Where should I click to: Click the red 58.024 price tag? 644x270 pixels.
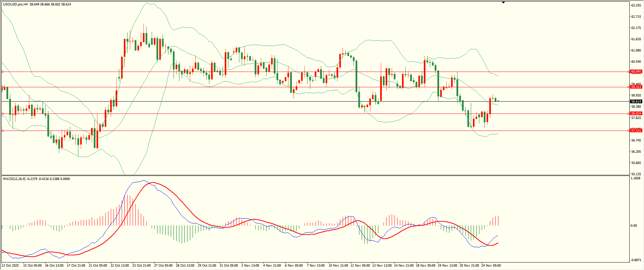pos(636,114)
